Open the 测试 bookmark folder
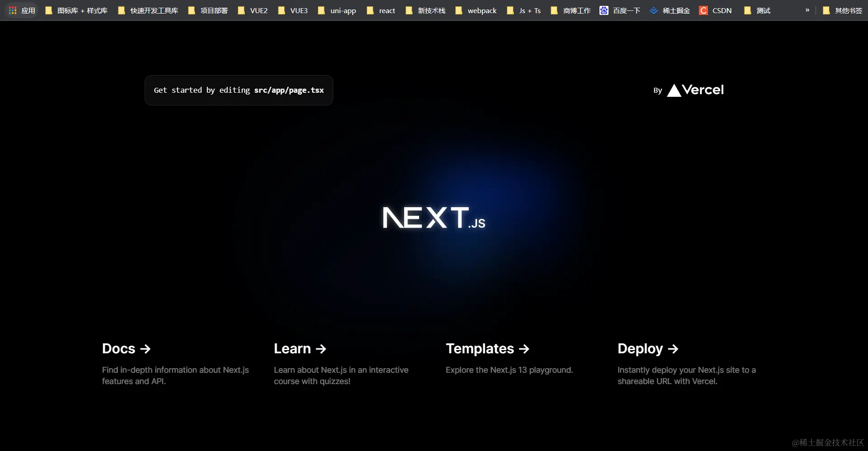This screenshot has width=868, height=451. (x=758, y=10)
